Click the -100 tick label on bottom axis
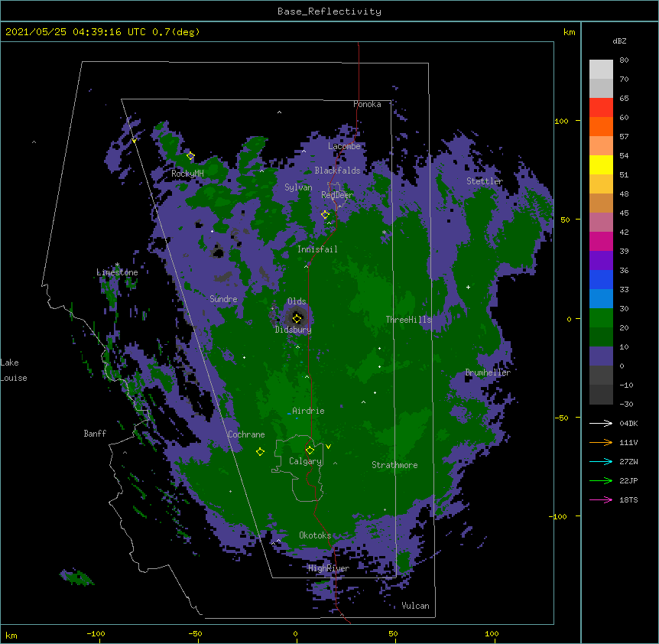Viewport: 659px width, 644px height. [x=96, y=633]
